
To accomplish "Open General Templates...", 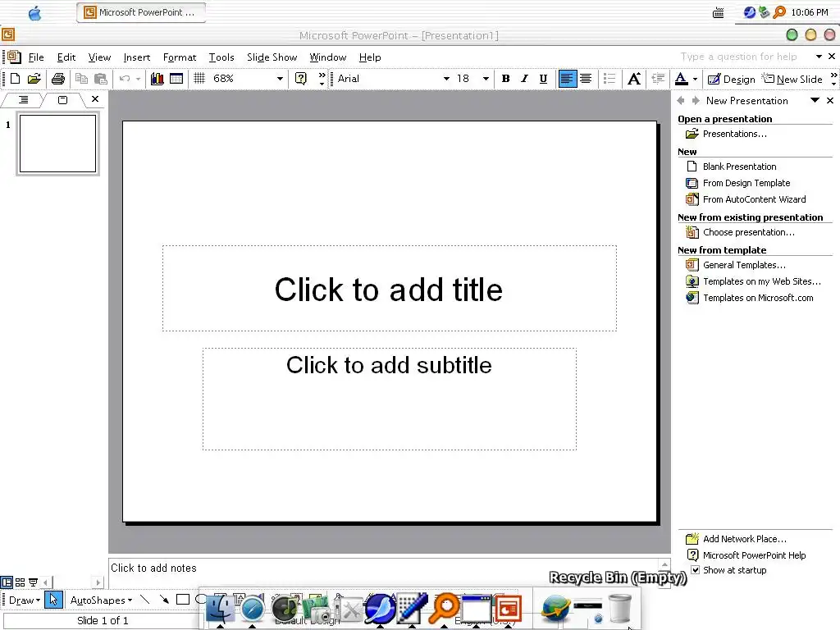I will 744,265.
